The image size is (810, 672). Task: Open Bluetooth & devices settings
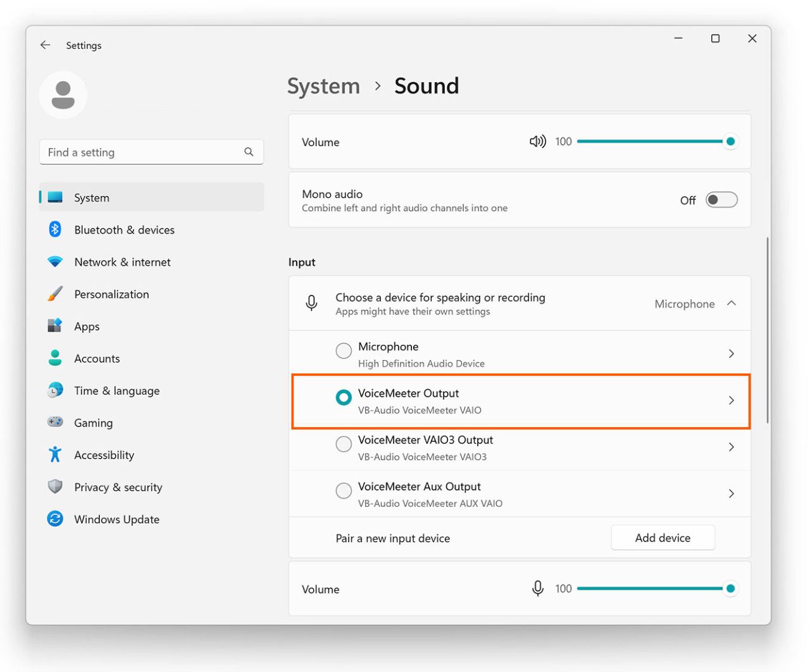(x=124, y=230)
